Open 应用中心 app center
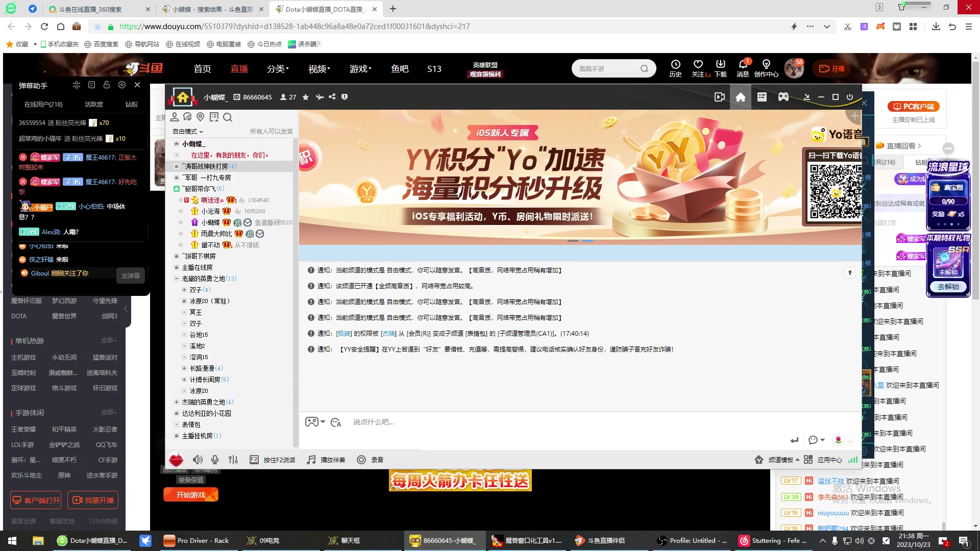 [823, 460]
